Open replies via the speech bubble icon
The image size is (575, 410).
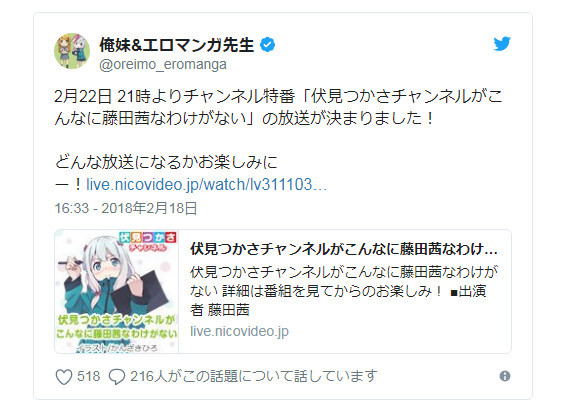coord(117,377)
